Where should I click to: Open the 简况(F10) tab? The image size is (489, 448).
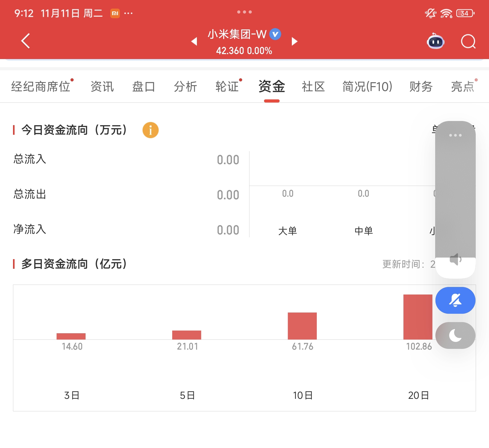pyautogui.click(x=367, y=87)
